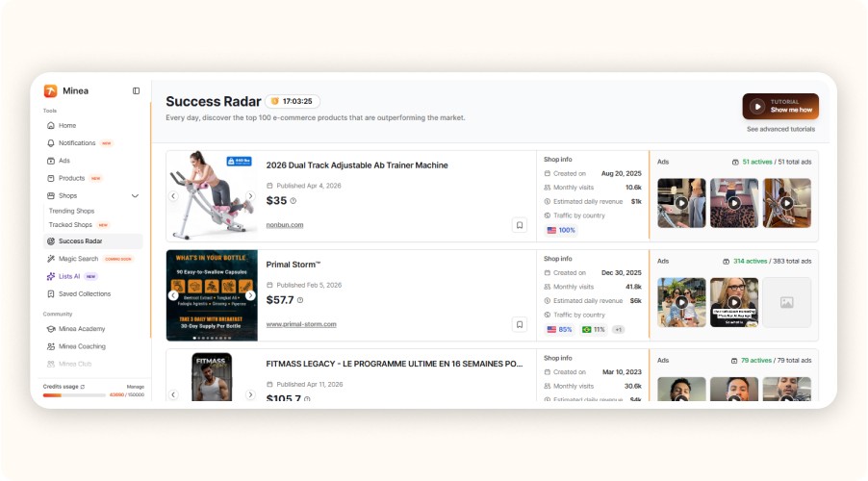Show next image of FITMASS product
This screenshot has width=868, height=481.
[x=250, y=394]
